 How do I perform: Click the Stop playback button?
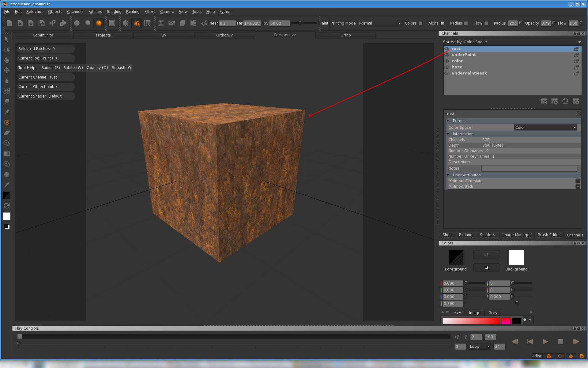click(x=560, y=342)
